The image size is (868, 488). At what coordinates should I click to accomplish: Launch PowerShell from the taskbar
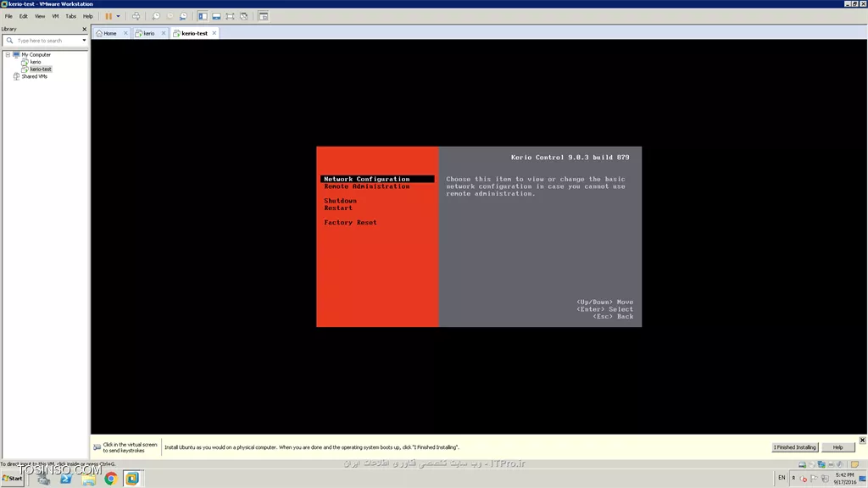(x=66, y=480)
